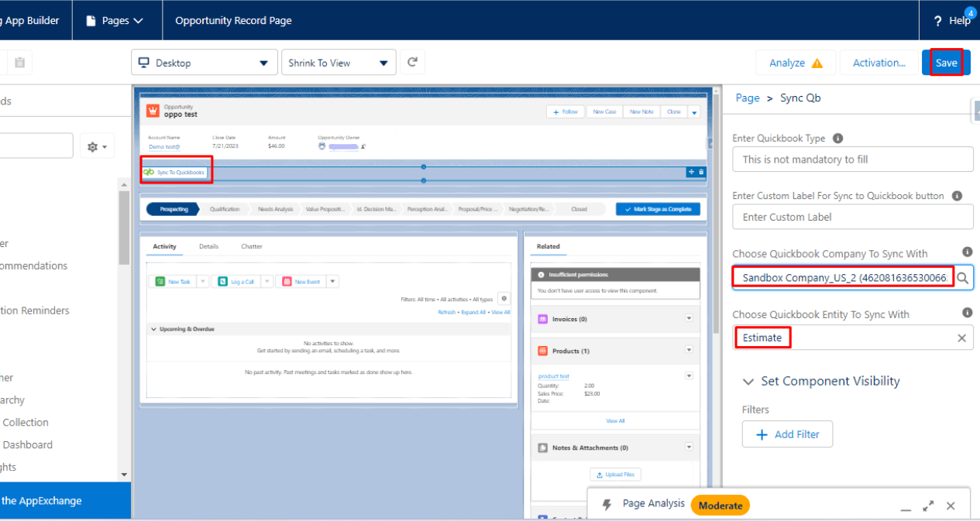Viewport: 980px width, 521px height.
Task: Open the Notes & Attachments dropdown
Action: tap(689, 447)
